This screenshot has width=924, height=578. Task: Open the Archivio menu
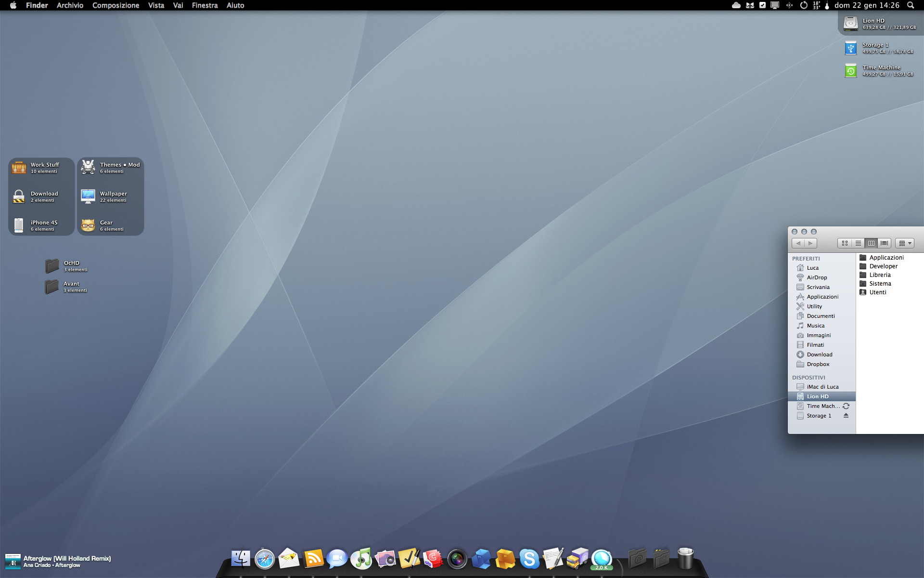point(70,5)
